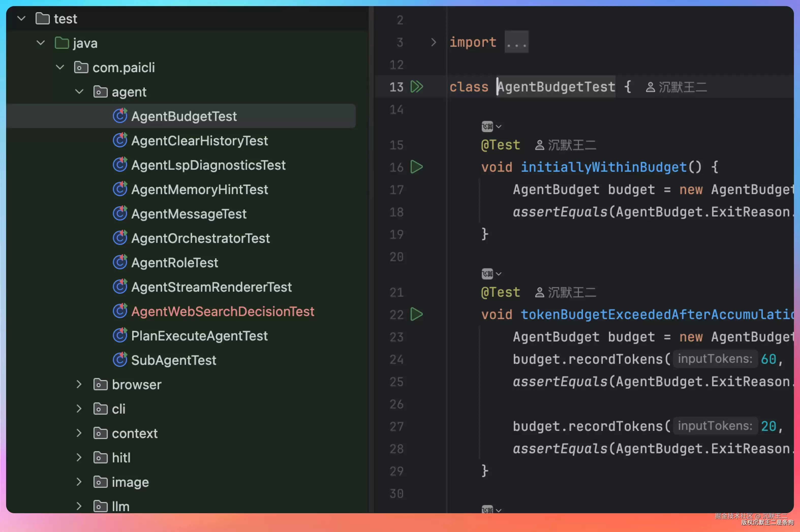The height and width of the screenshot is (532, 800).
Task: Expand the folded import block
Action: [x=433, y=42]
